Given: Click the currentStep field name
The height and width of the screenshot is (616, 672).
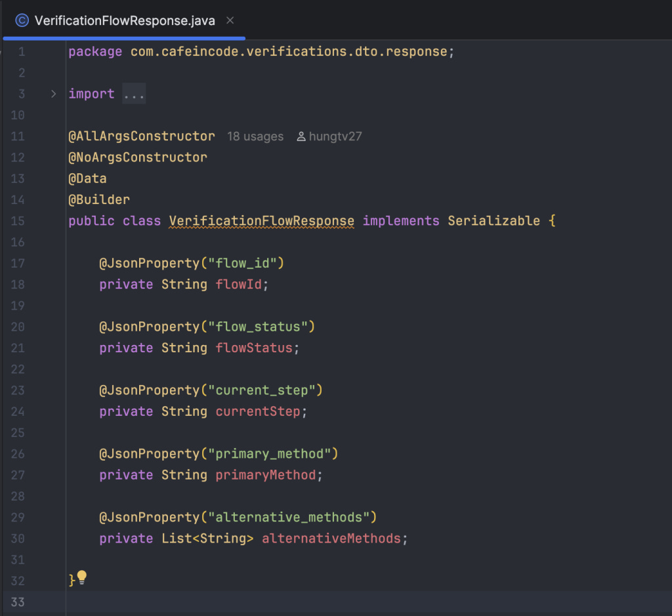Looking at the screenshot, I should [x=257, y=412].
